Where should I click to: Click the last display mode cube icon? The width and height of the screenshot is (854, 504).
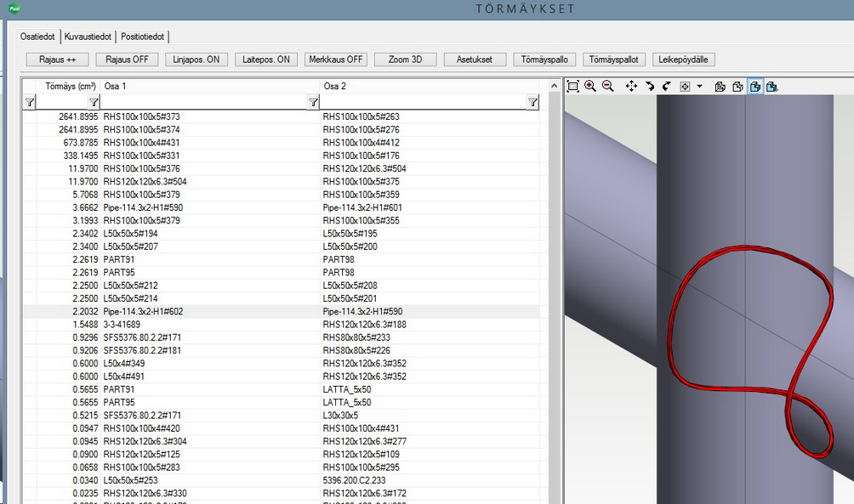(771, 86)
